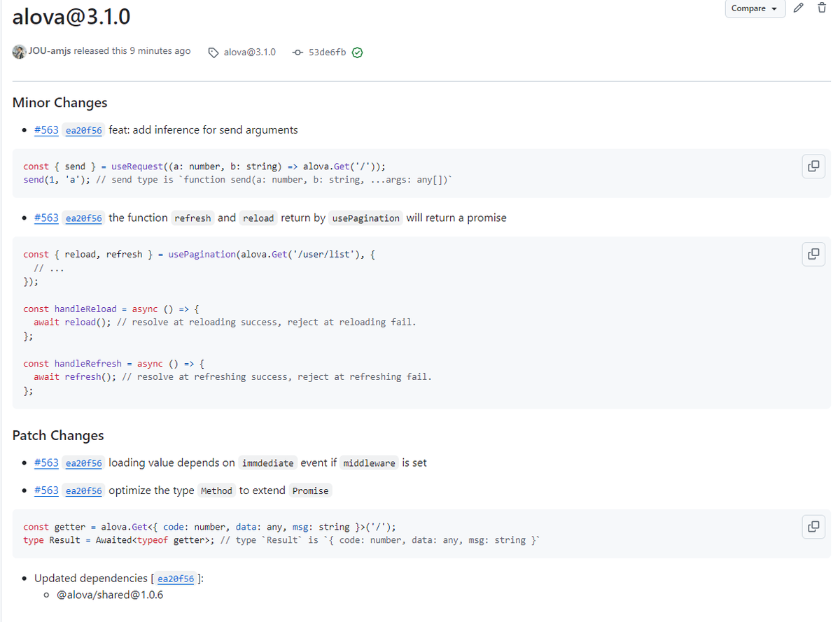Click the 'type Result = Awaited' code line
The width and height of the screenshot is (840, 622).
click(x=281, y=540)
